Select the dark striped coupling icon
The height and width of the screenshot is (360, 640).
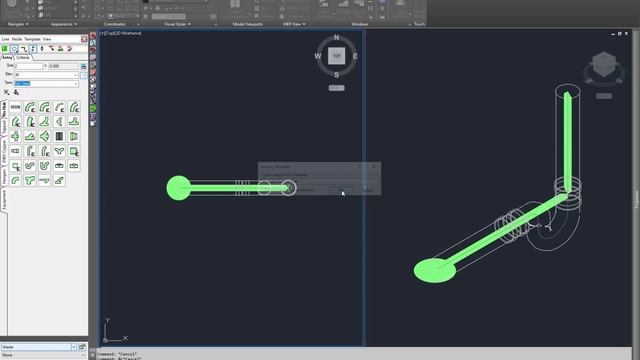[59, 136]
